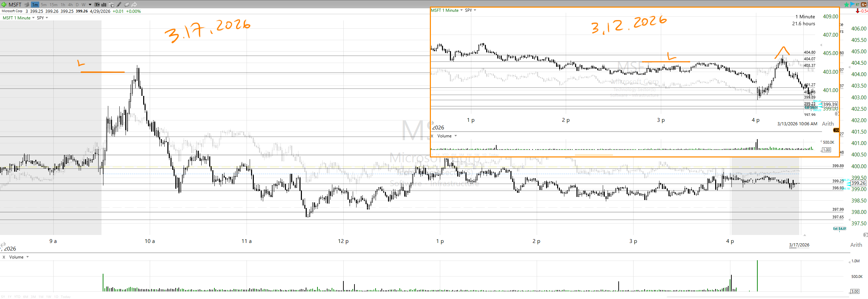Toggle the 1h timeframe
This screenshot has height=299, width=868.
point(63,4)
